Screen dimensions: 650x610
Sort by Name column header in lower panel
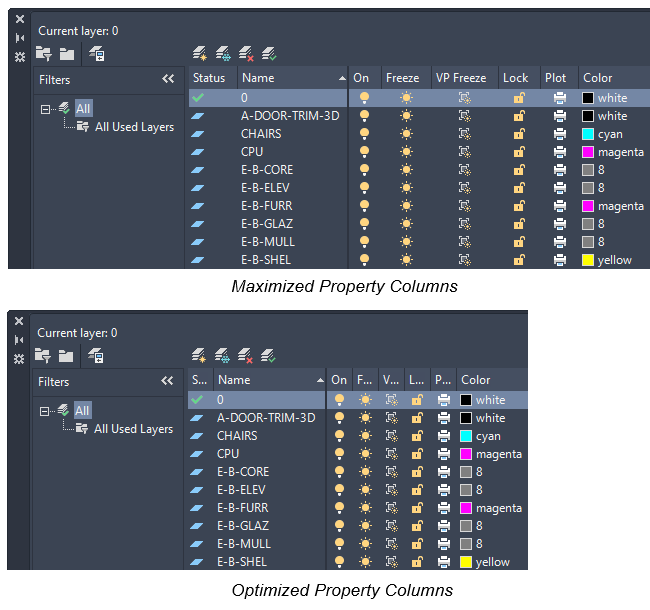click(270, 380)
